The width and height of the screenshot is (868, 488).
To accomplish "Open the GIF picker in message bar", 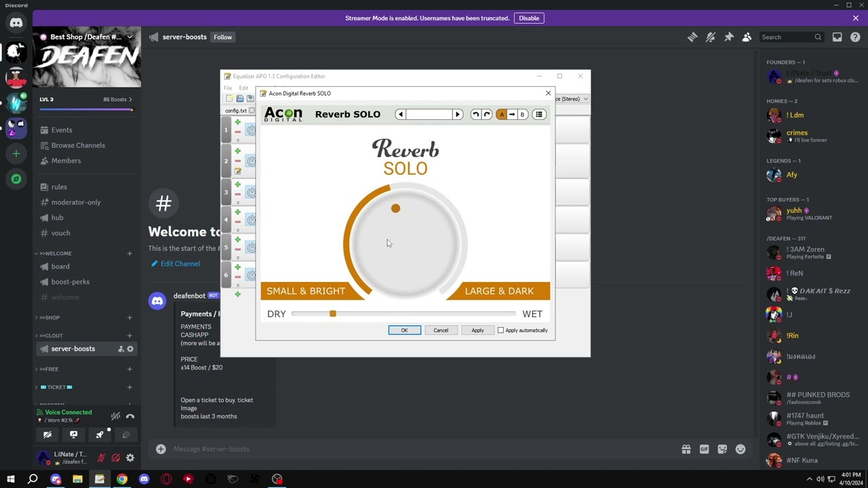I will pos(704,449).
